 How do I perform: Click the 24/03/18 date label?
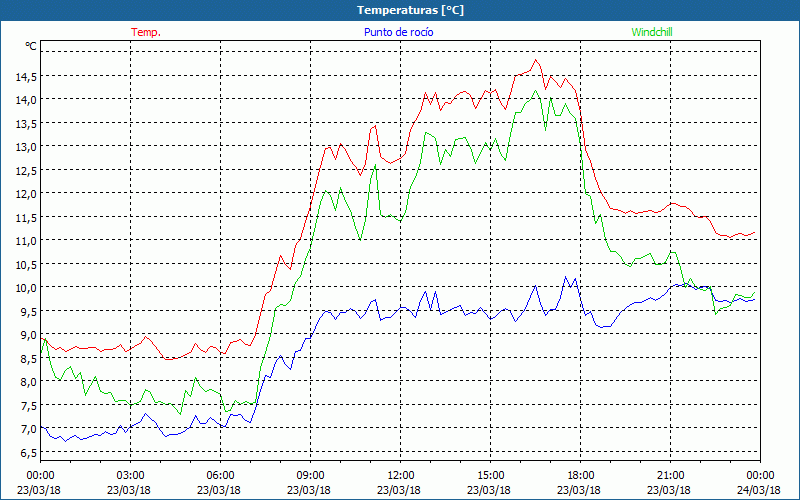tap(759, 490)
